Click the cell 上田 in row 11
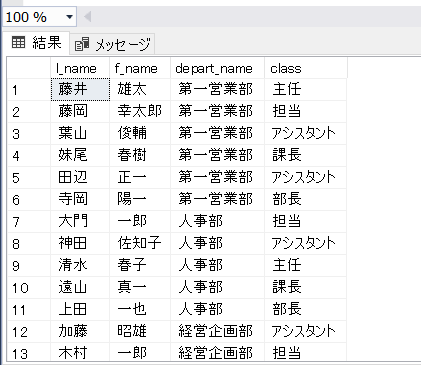 click(80, 309)
